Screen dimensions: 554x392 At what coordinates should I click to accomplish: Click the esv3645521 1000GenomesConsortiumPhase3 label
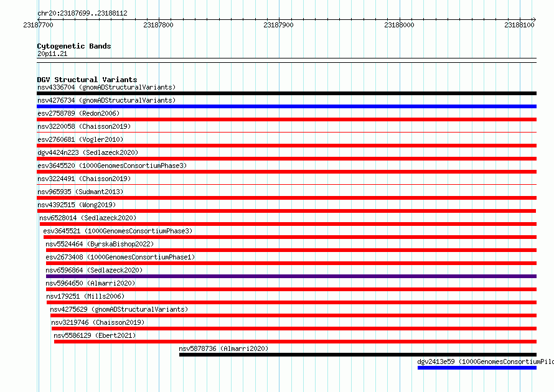point(118,231)
